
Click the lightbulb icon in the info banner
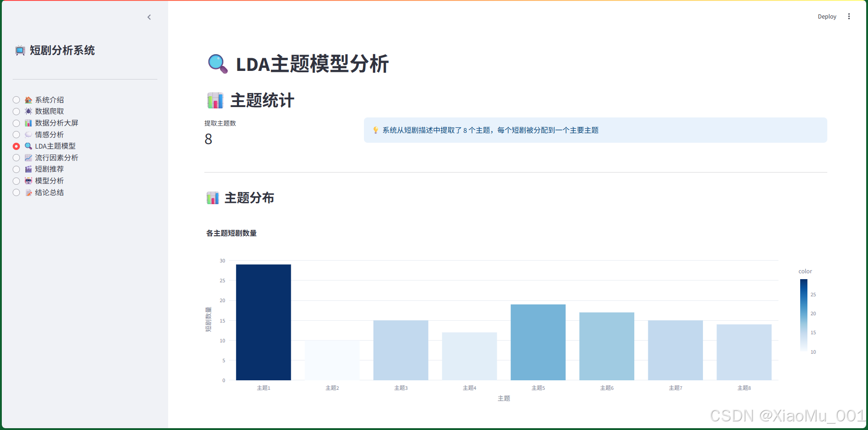pos(375,130)
